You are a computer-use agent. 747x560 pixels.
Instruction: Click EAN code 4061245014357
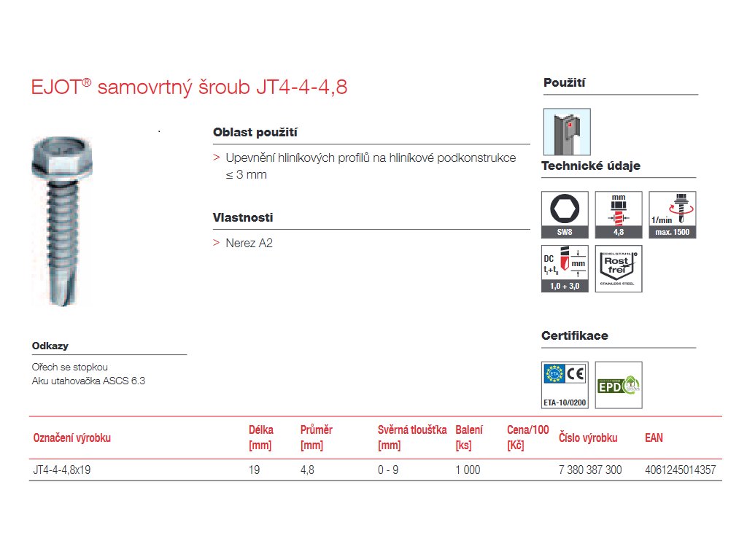(681, 470)
